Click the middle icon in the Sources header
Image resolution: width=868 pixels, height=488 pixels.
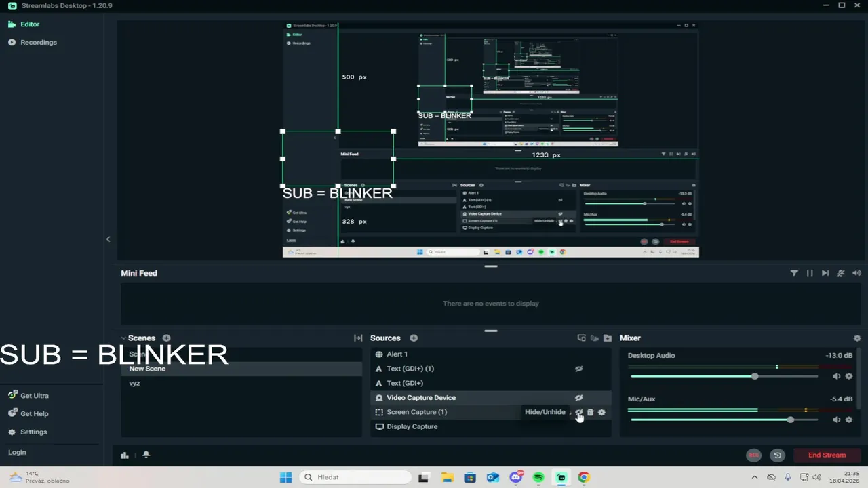pyautogui.click(x=595, y=338)
